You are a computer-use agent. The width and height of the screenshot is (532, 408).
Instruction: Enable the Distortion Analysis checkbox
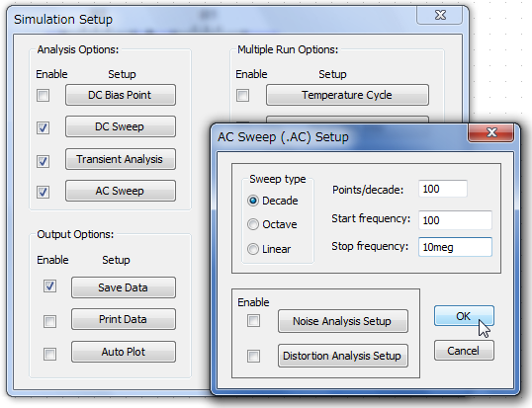[x=253, y=356]
